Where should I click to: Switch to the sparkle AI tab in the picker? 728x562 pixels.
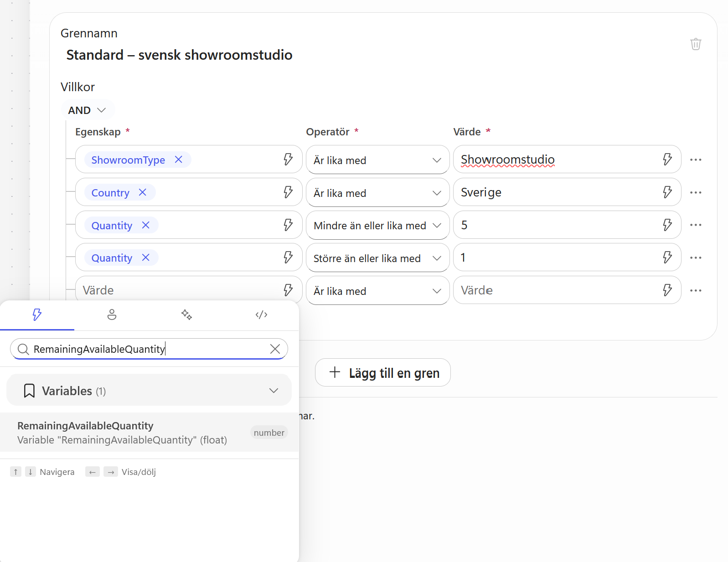[186, 315]
